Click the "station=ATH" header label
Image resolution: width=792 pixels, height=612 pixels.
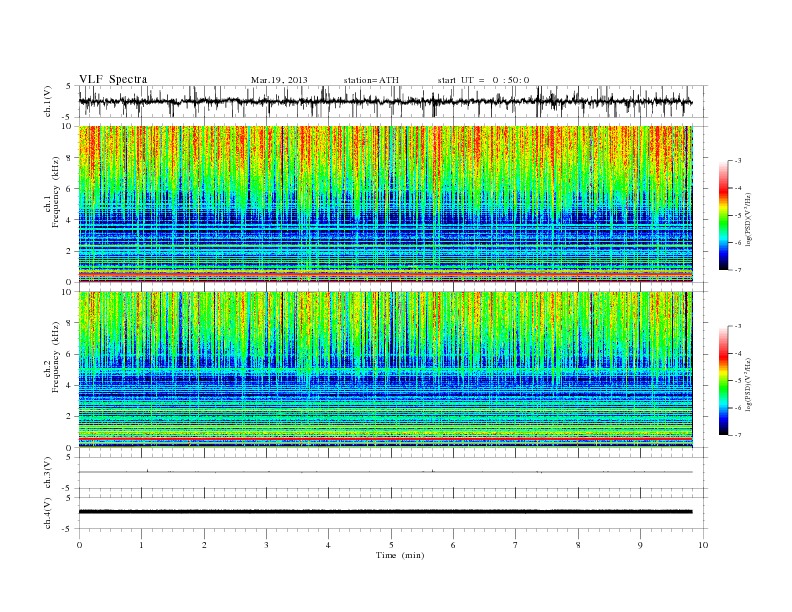point(371,80)
